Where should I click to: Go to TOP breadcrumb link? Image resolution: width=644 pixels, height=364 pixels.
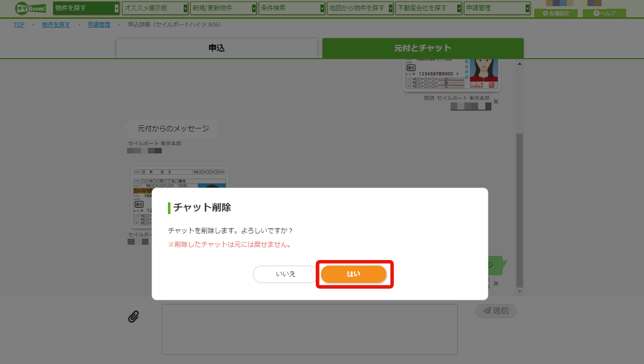coord(19,24)
